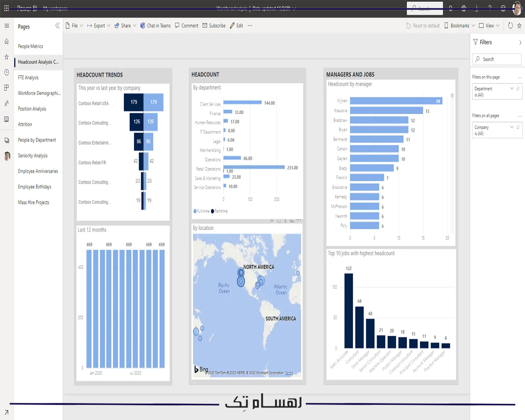Open the Bookmarks dropdown
Screen dimensions: 525x420
point(459,26)
